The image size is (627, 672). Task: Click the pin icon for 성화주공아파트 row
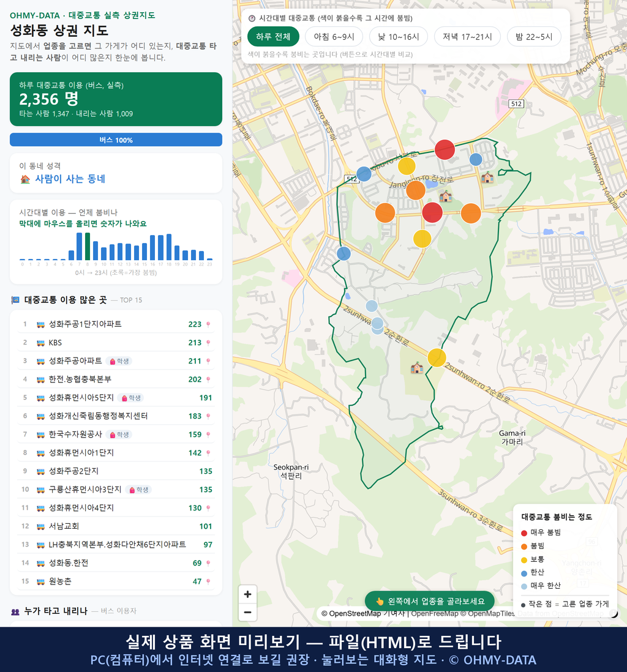coord(208,361)
